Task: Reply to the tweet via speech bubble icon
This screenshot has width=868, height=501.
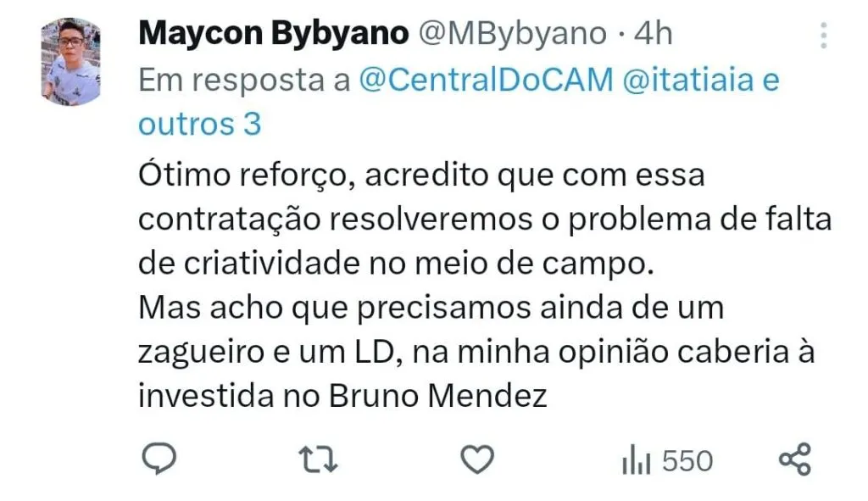Action: (159, 459)
